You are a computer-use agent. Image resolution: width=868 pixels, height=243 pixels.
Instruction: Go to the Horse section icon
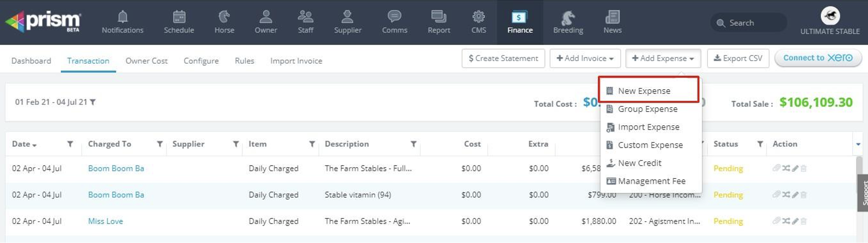[x=224, y=17]
